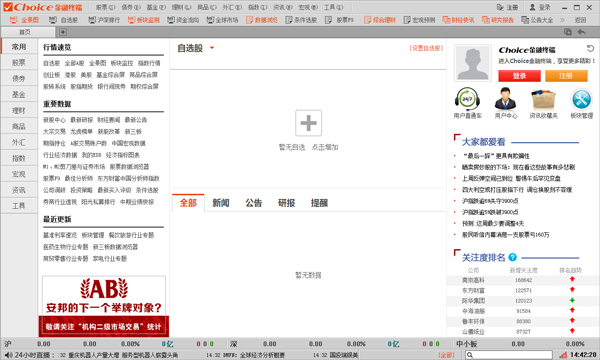The image size is (600, 360).
Task: Switch to the 全部 tab
Action: (188, 203)
